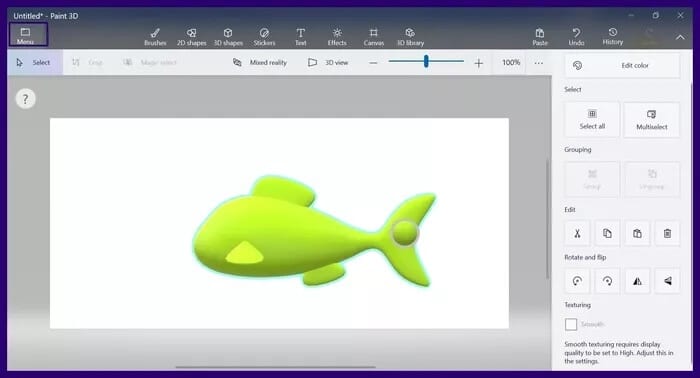Click the Paste icon in Edit section

coord(637,233)
